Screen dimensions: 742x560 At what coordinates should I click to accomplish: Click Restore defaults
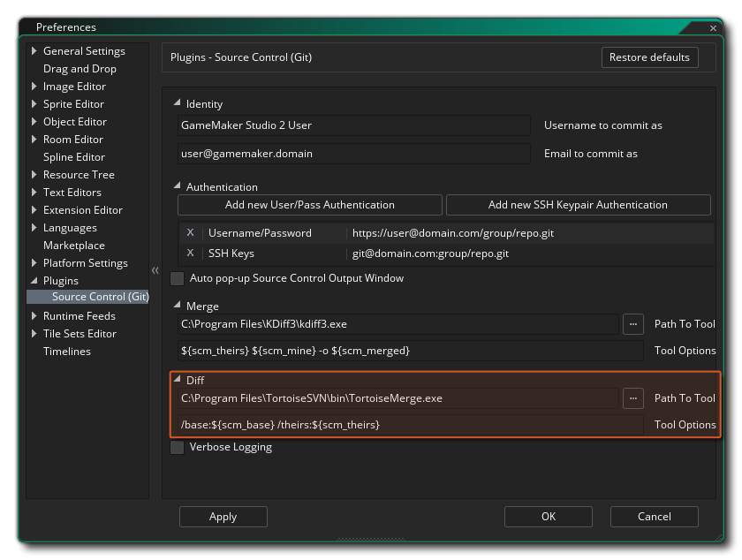649,57
